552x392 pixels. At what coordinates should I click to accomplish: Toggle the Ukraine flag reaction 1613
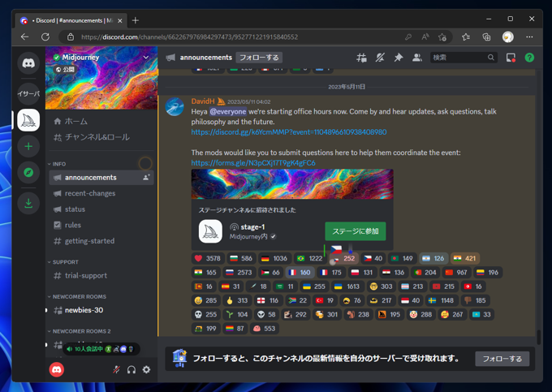[x=347, y=286]
